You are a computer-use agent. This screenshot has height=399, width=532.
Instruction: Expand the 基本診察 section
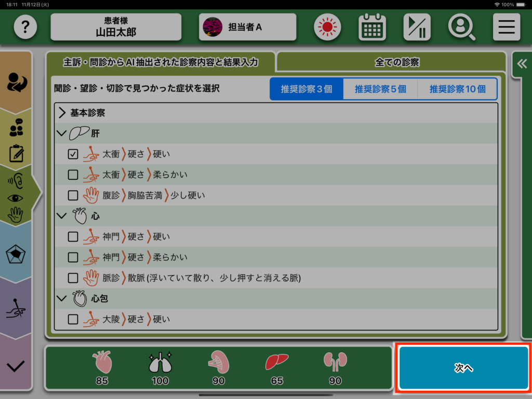[x=62, y=113]
